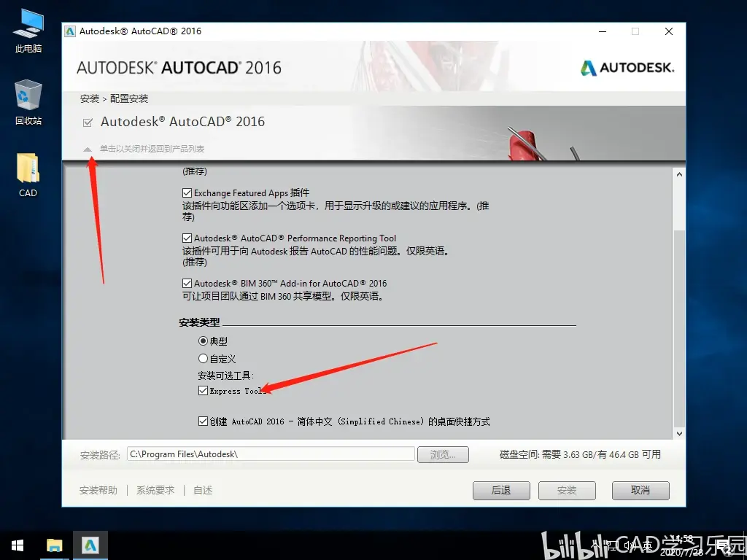The image size is (747, 560).
Task: Uncheck the Performance Reporting Tool checkbox
Action: [x=187, y=238]
